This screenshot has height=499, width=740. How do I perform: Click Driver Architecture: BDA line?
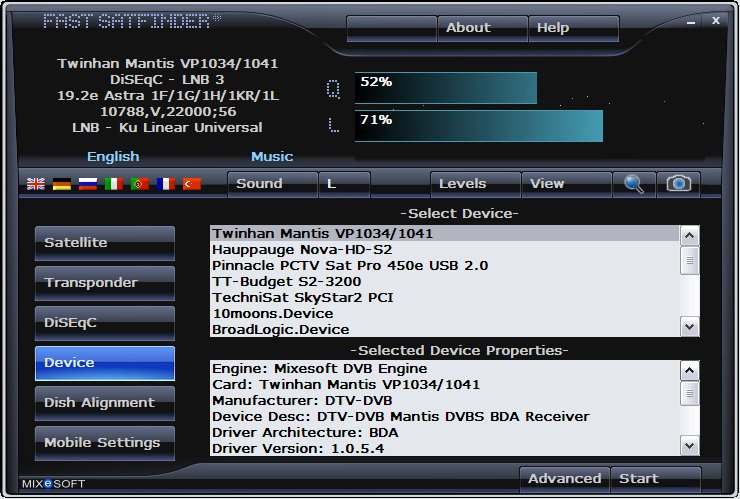[x=445, y=433]
